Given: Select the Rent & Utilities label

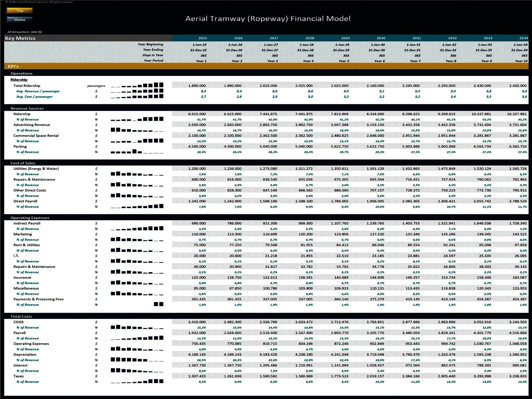Looking at the screenshot, I should click(27, 245).
